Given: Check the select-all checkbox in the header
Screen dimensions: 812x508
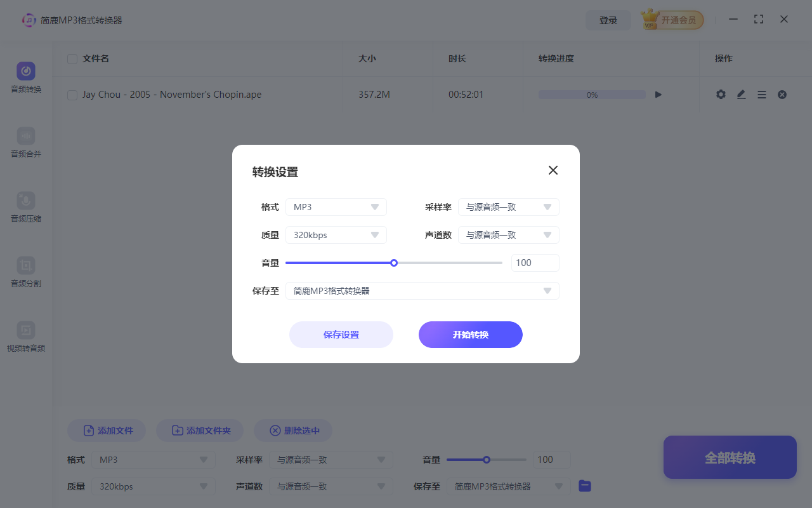Looking at the screenshot, I should point(72,58).
